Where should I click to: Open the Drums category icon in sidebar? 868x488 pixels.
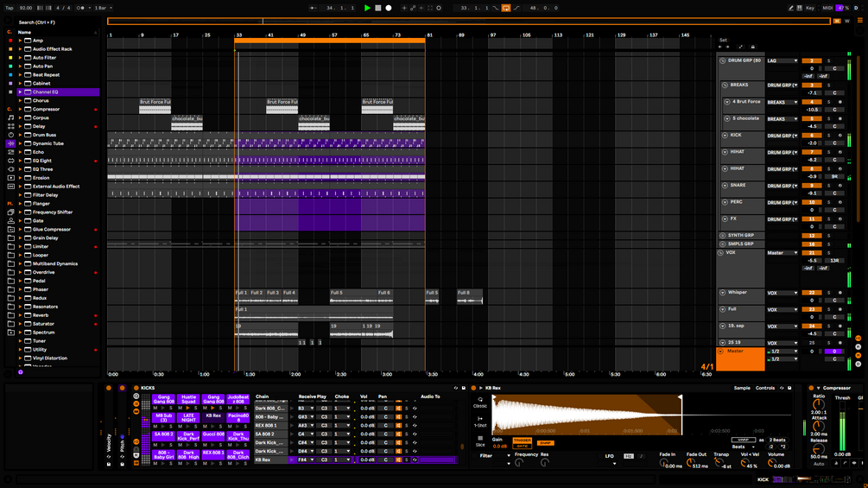click(x=10, y=126)
